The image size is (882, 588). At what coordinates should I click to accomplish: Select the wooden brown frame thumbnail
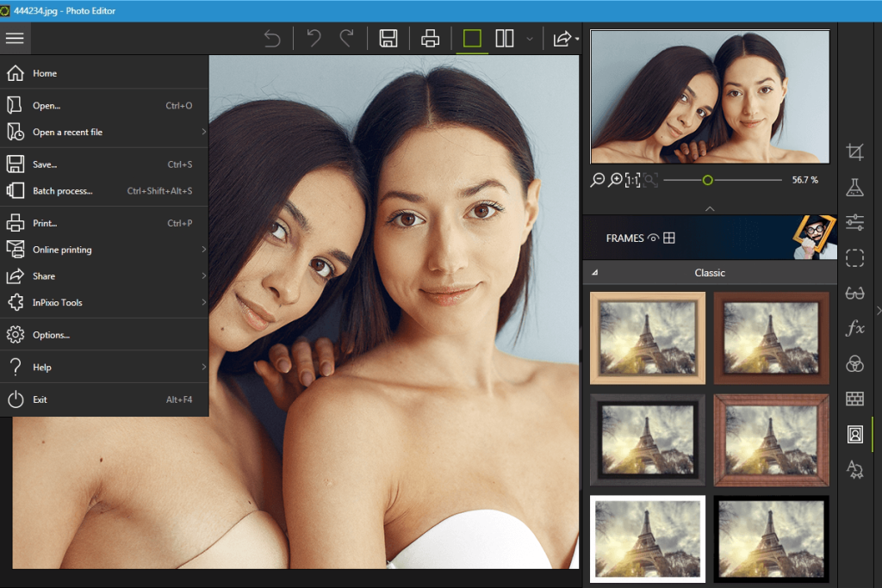771,440
